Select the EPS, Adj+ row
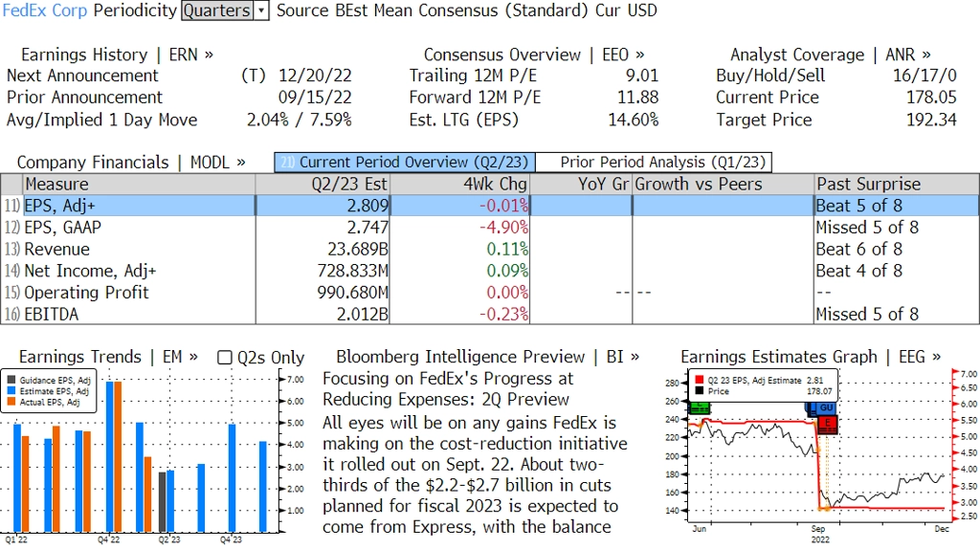The width and height of the screenshot is (980, 549). [x=490, y=206]
